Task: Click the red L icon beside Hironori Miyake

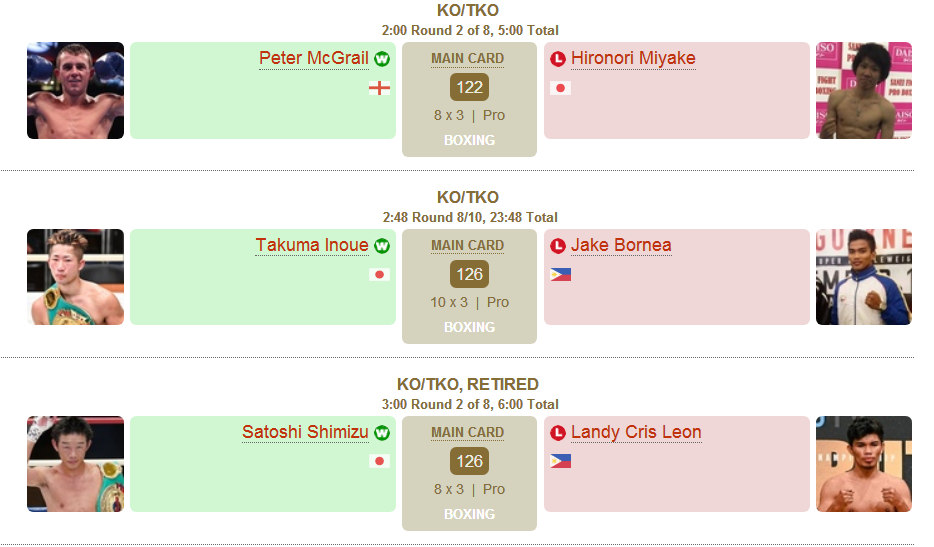Action: pyautogui.click(x=558, y=59)
